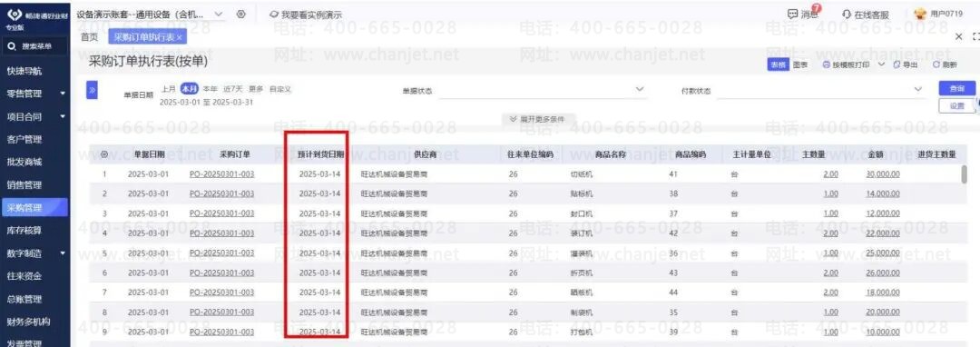Screen dimensions: 980x347
Task: Click the account set settings gear icon
Action: tap(241, 14)
